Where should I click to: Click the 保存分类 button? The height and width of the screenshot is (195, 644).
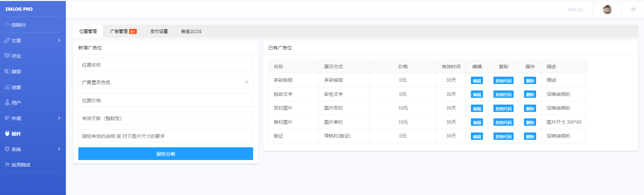pyautogui.click(x=165, y=154)
